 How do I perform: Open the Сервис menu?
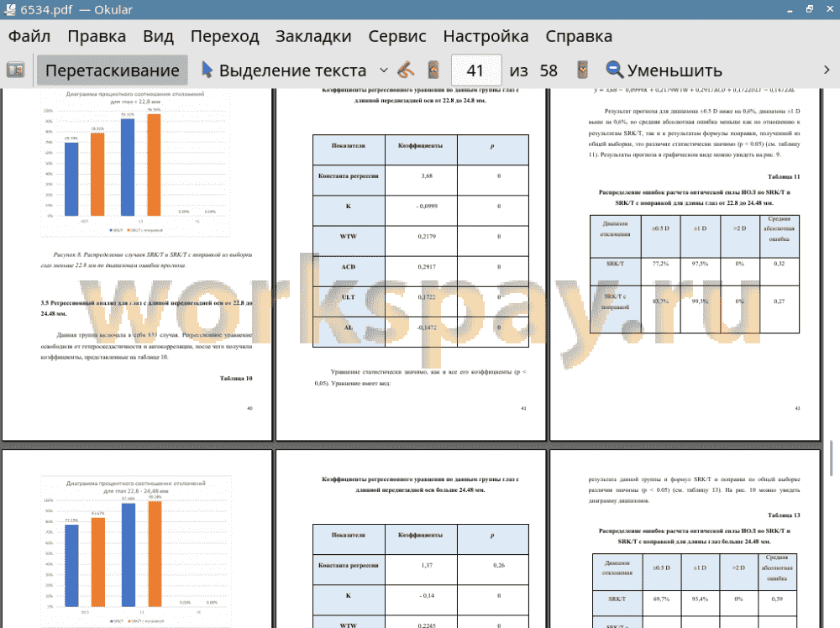click(x=397, y=36)
